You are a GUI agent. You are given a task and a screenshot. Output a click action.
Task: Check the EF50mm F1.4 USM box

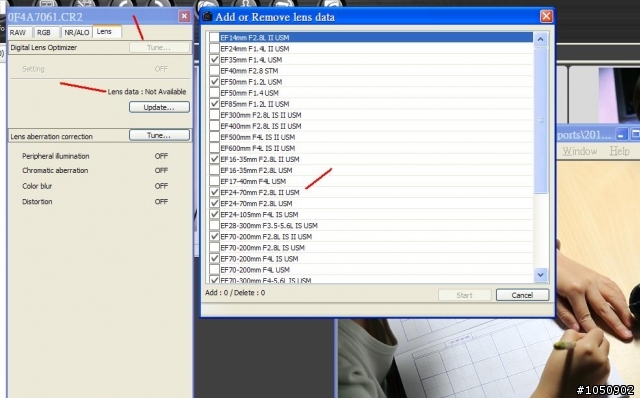(x=214, y=93)
